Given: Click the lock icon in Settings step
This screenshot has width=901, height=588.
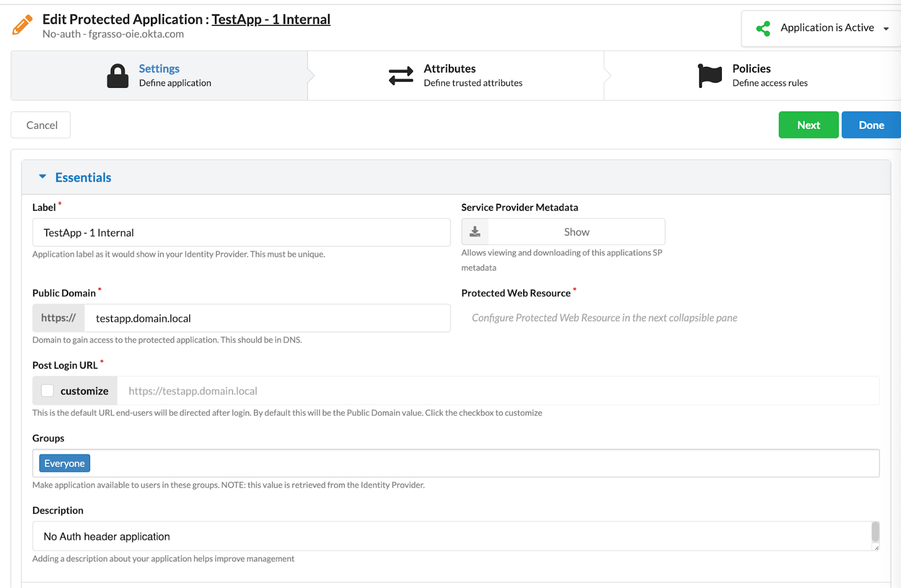Looking at the screenshot, I should click(118, 76).
